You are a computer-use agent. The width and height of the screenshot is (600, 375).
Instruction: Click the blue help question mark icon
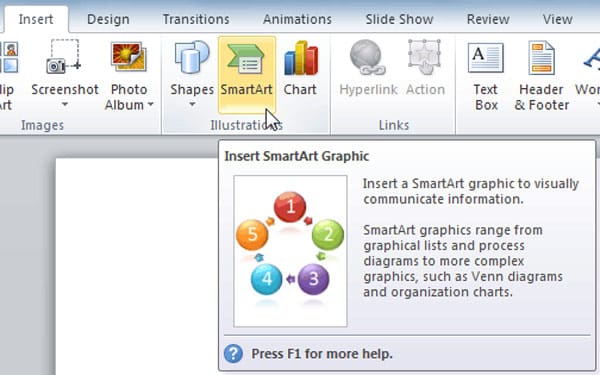click(233, 354)
